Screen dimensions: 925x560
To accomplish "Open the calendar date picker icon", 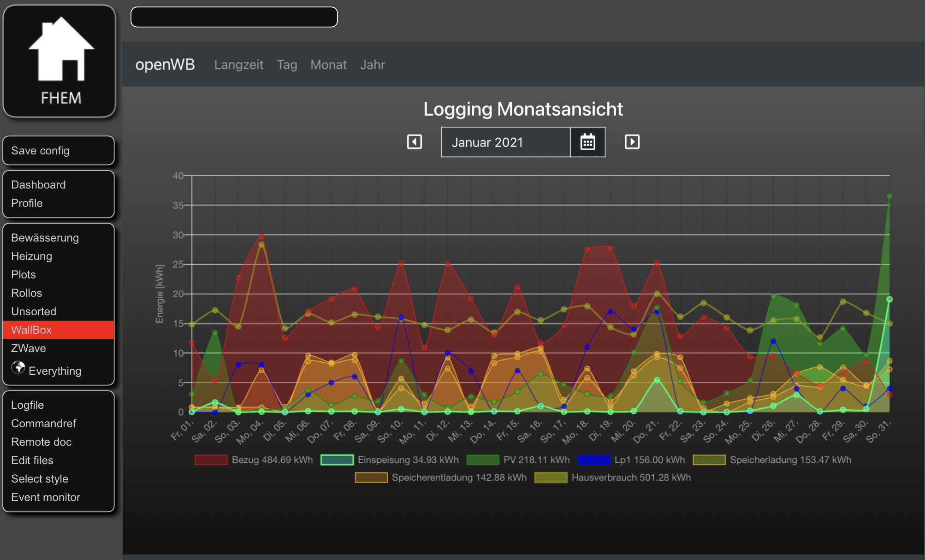I will pos(587,142).
